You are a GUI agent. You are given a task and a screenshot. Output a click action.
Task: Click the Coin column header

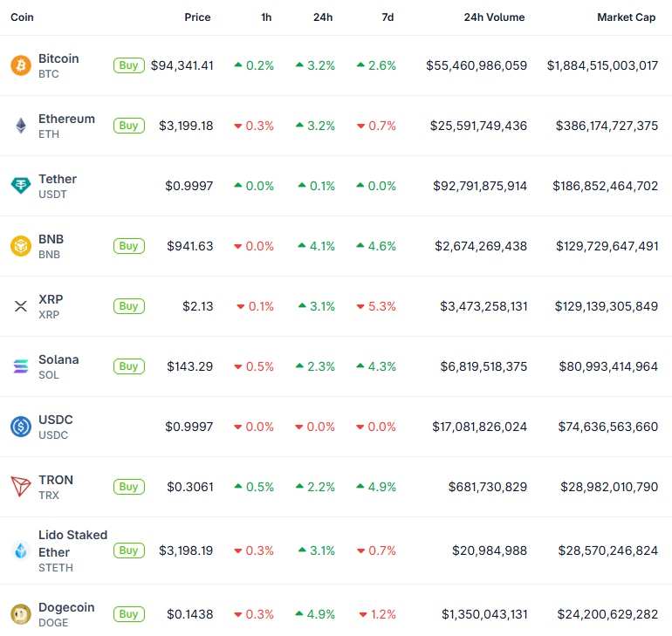(23, 17)
